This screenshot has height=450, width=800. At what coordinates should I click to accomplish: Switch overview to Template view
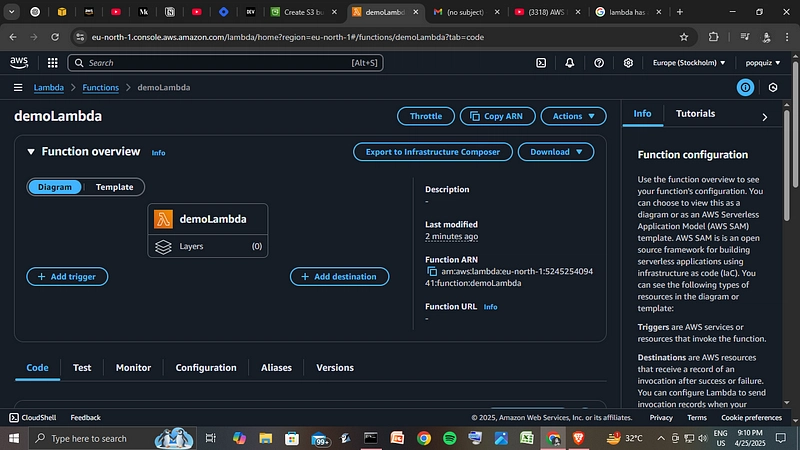pyautogui.click(x=114, y=187)
